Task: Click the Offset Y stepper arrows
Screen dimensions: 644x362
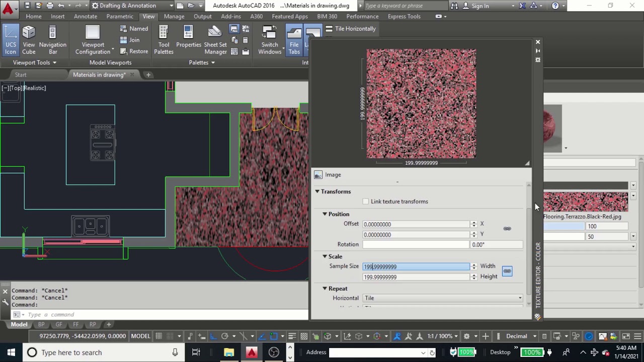Action: (473, 235)
